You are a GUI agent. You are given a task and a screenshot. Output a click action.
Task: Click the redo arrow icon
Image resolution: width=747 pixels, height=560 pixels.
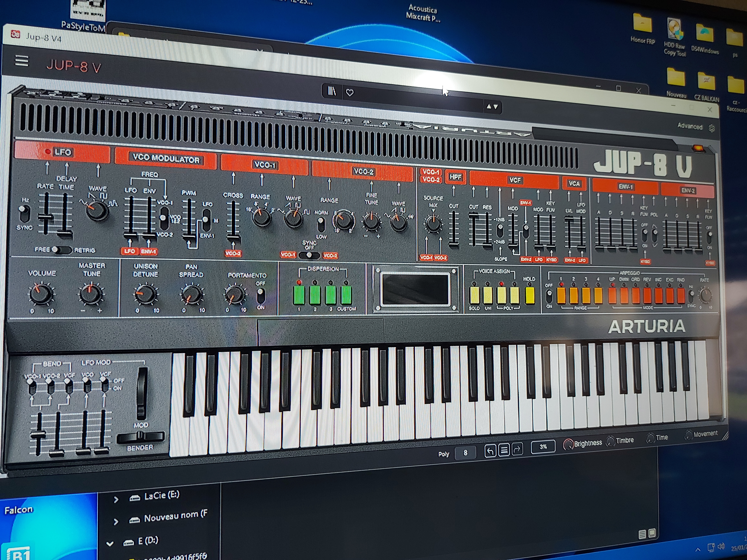(517, 449)
